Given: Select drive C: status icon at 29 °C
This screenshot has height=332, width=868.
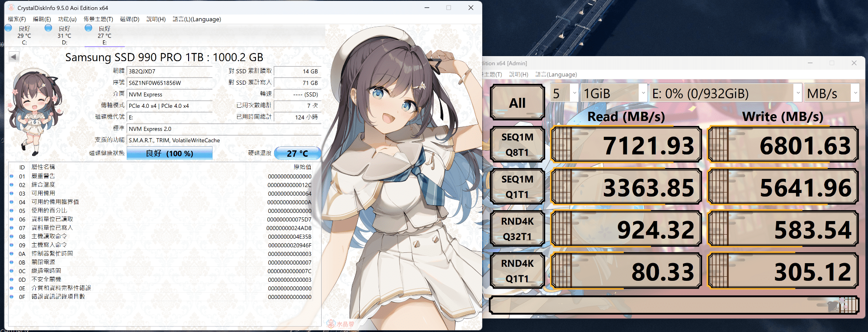Looking at the screenshot, I should coord(8,28).
